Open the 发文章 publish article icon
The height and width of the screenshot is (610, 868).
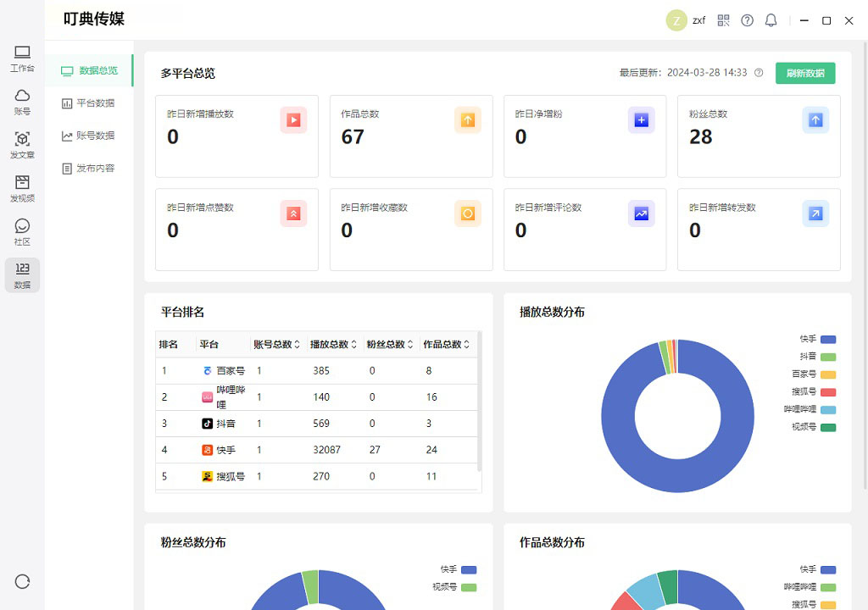click(x=22, y=146)
